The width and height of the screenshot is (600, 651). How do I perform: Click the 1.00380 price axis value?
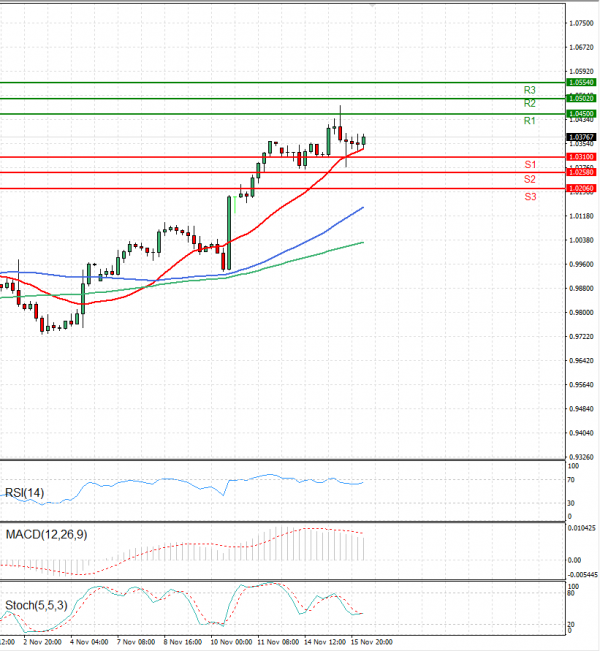[581, 240]
